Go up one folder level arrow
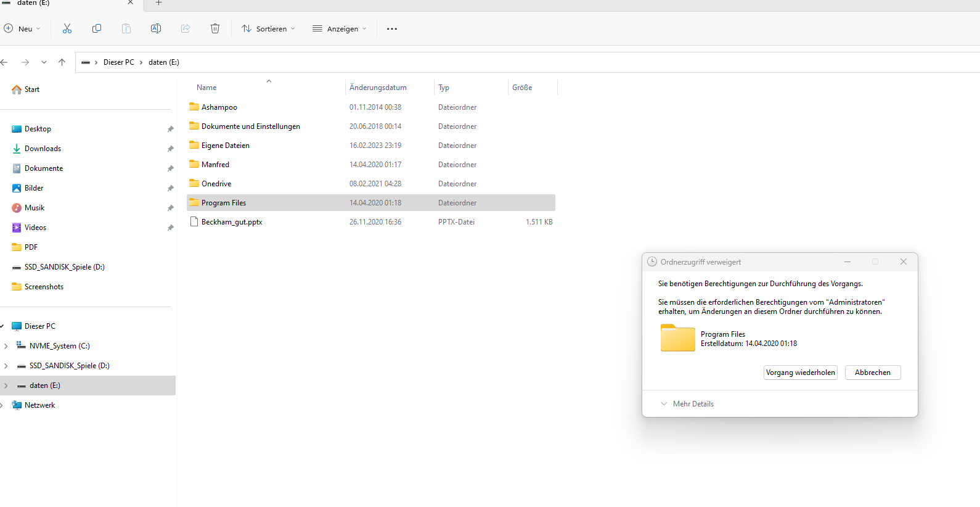Image resolution: width=980 pixels, height=507 pixels. [62, 62]
